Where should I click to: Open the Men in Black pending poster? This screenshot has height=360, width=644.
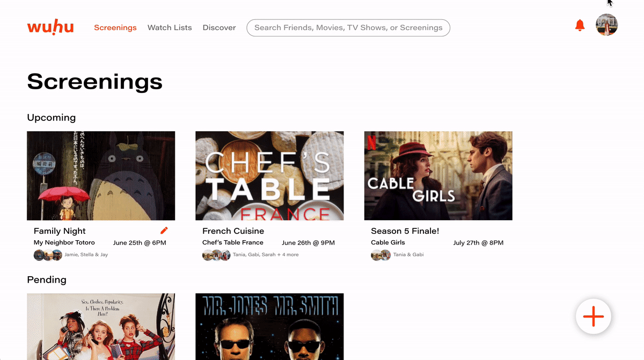(x=269, y=327)
